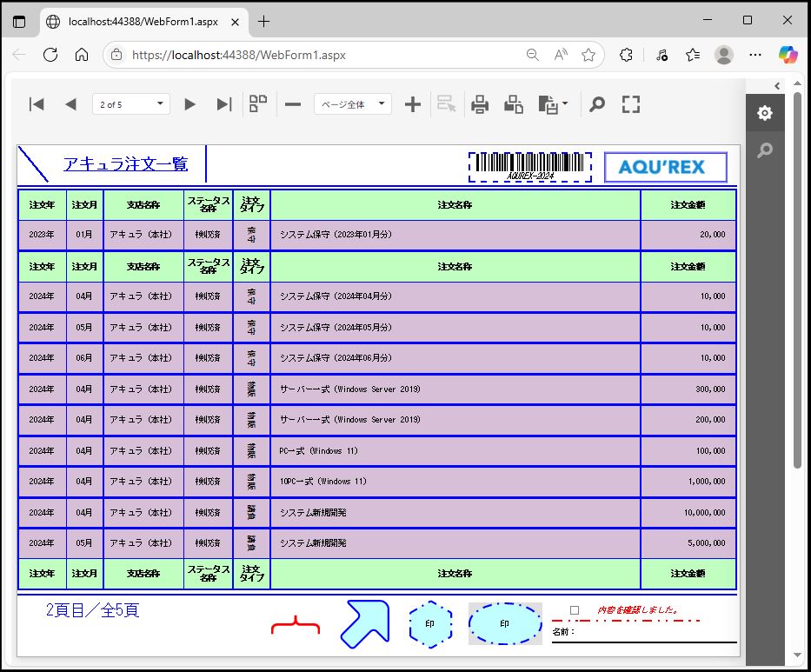Open the report search magnifier
The image size is (811, 672).
[x=596, y=104]
